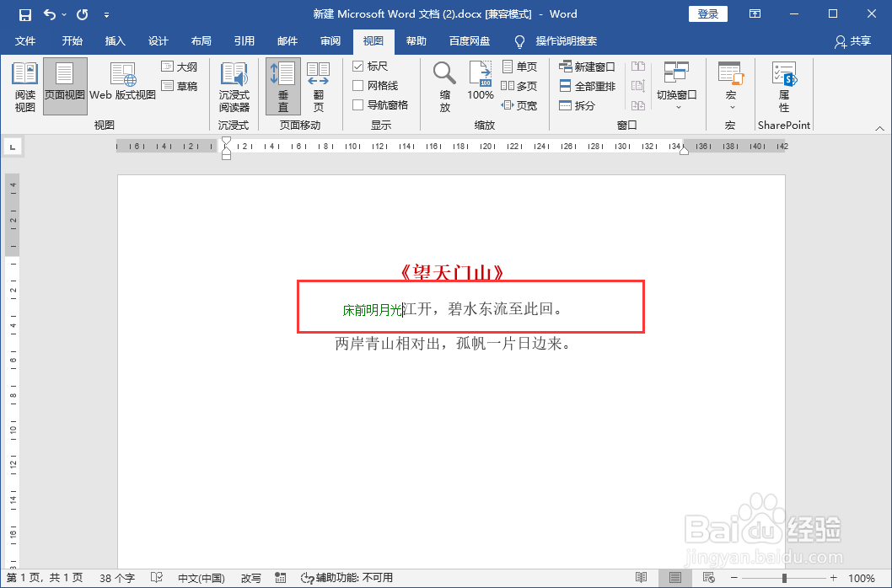Switch to the 邮件 ribbon tab

click(x=287, y=40)
